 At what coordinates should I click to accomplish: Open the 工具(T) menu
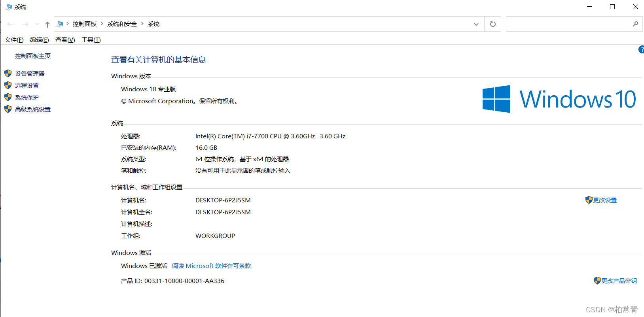(91, 40)
